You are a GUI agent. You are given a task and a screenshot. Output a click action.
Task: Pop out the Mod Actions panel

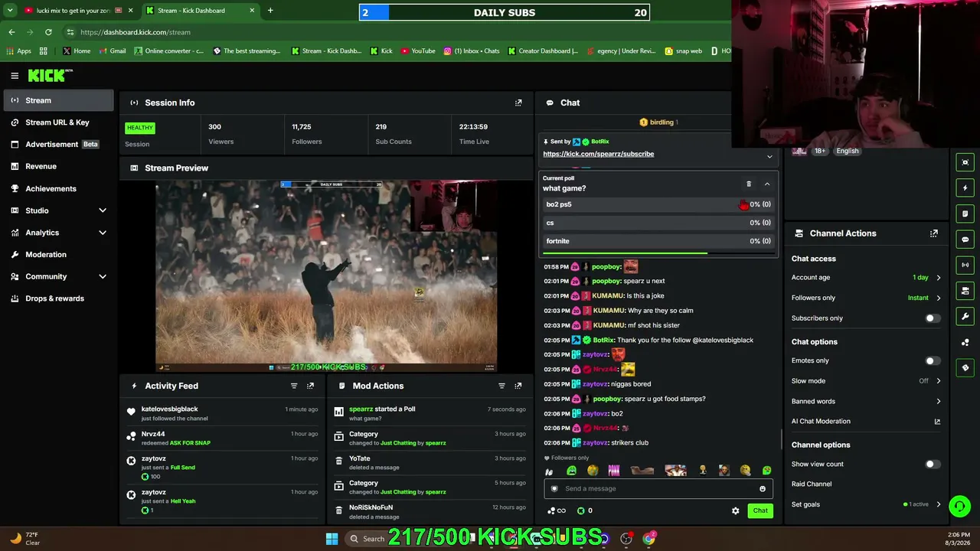pos(518,386)
